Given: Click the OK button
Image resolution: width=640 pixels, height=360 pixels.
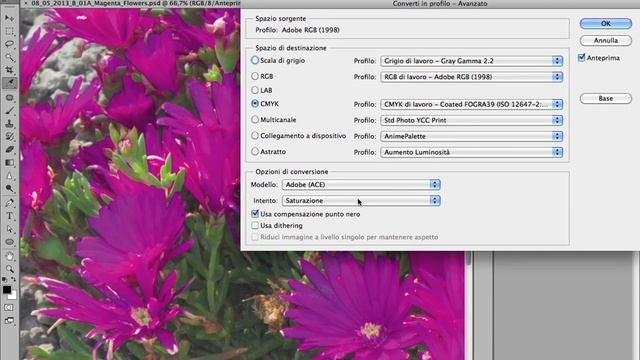Looking at the screenshot, I should 606,24.
